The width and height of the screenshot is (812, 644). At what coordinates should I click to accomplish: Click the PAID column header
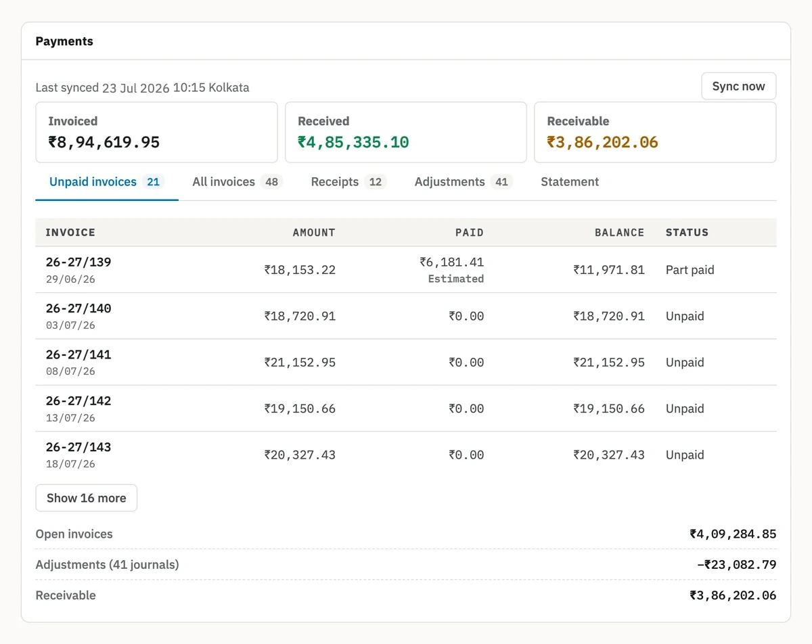coord(470,232)
